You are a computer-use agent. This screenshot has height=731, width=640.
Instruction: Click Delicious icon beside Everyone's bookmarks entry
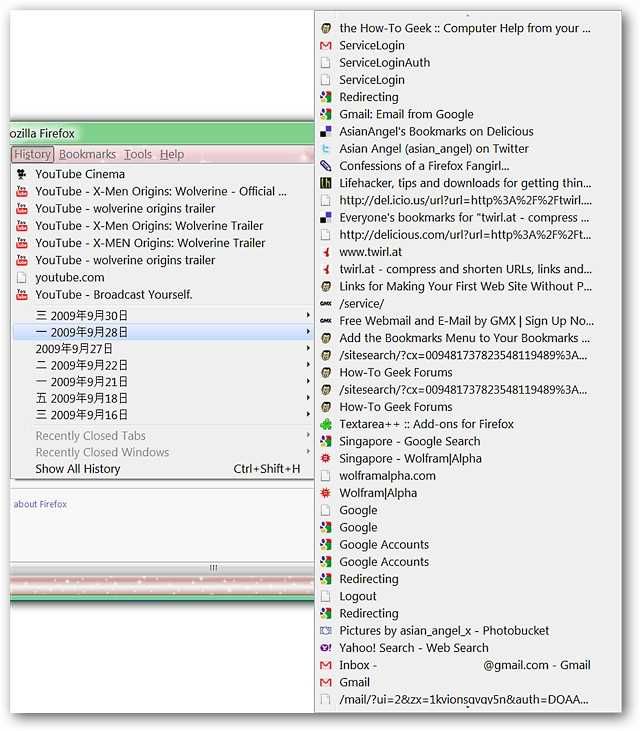click(326, 218)
